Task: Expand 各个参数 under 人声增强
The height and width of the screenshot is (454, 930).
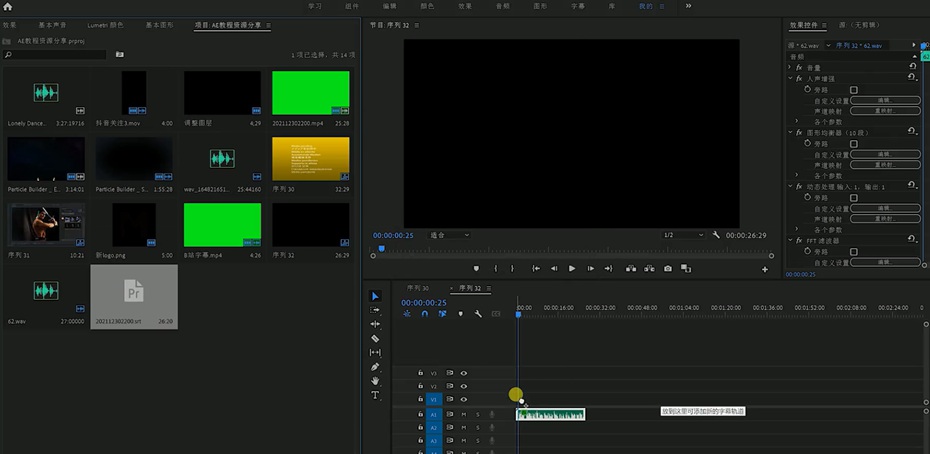Action: point(797,122)
